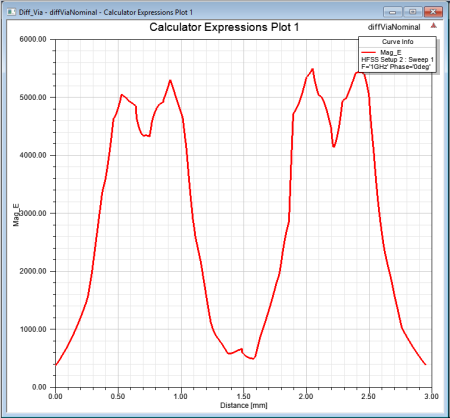This screenshot has height=418, width=450.
Task: Select the red Mag_E line swatch in legend
Action: (369, 52)
